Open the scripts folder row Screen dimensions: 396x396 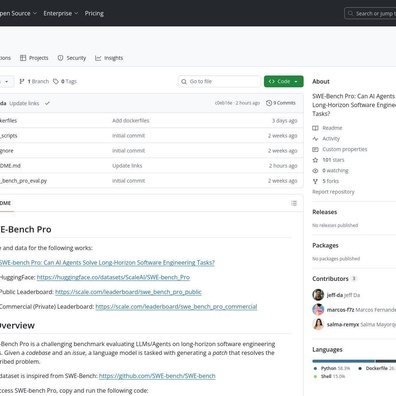pyautogui.click(x=152, y=136)
